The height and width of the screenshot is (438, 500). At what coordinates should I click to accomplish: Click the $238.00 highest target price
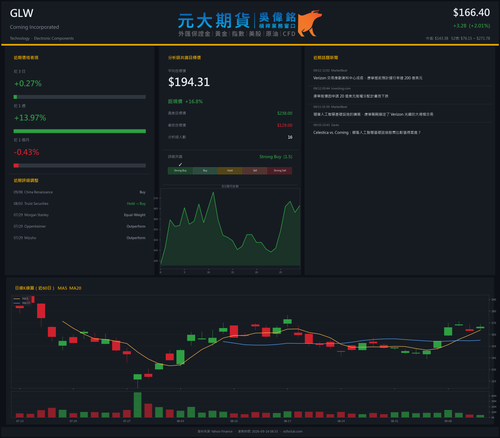[x=285, y=113]
